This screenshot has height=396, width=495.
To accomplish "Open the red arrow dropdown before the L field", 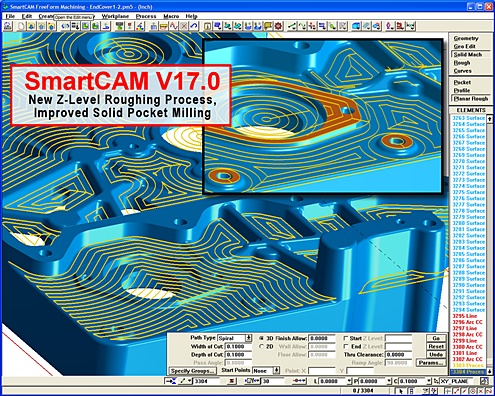I will pyautogui.click(x=299, y=381).
